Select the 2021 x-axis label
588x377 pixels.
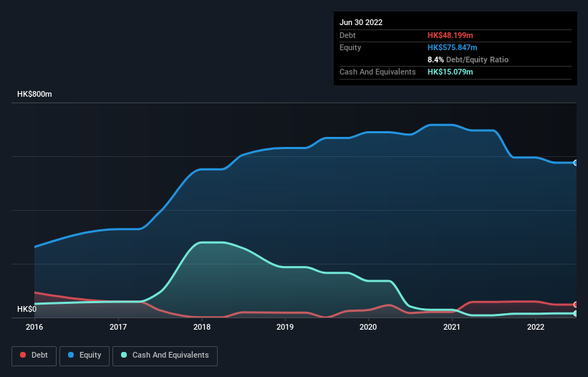452,327
